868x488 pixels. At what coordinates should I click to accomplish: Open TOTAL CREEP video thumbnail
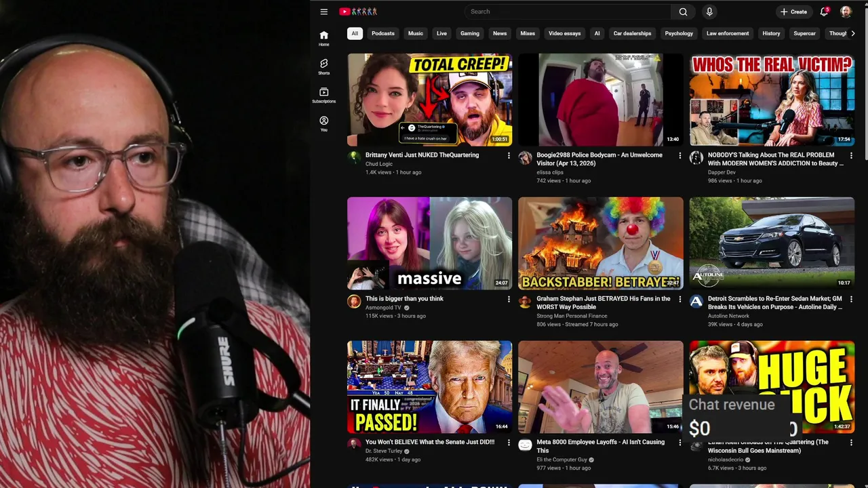[430, 100]
